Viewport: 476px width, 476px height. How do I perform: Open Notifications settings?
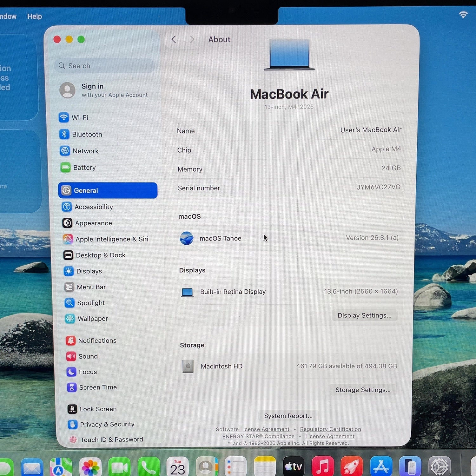pyautogui.click(x=91, y=340)
